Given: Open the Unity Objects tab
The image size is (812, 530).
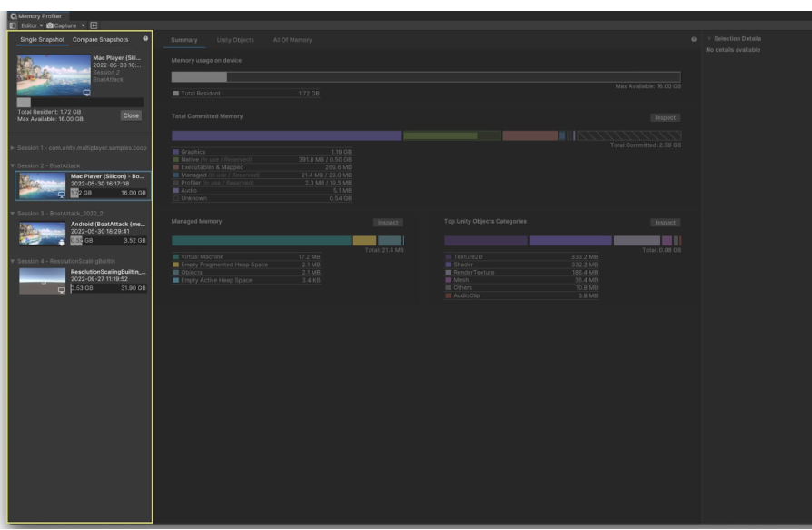Looking at the screenshot, I should [x=235, y=40].
